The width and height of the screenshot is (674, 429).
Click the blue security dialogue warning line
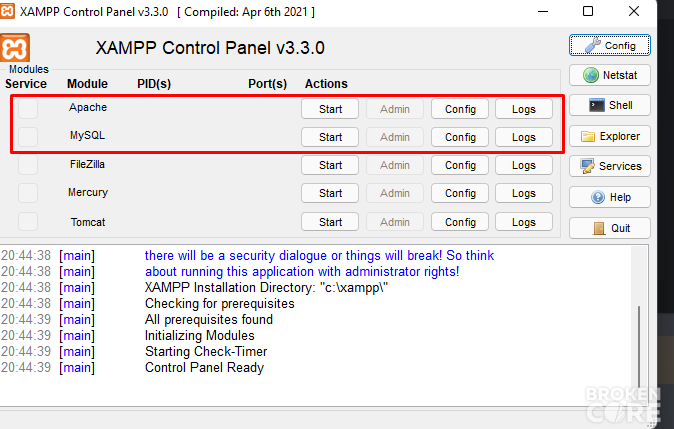coord(319,256)
